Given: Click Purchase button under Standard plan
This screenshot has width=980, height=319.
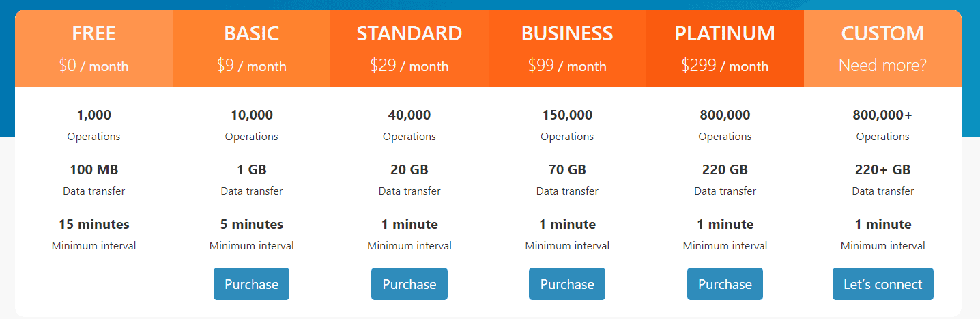Looking at the screenshot, I should (409, 284).
